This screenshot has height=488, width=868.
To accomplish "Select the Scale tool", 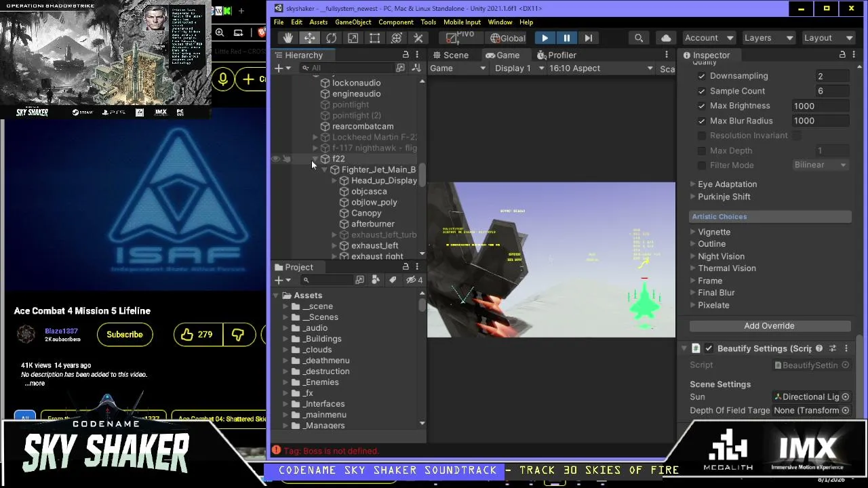I will point(353,38).
